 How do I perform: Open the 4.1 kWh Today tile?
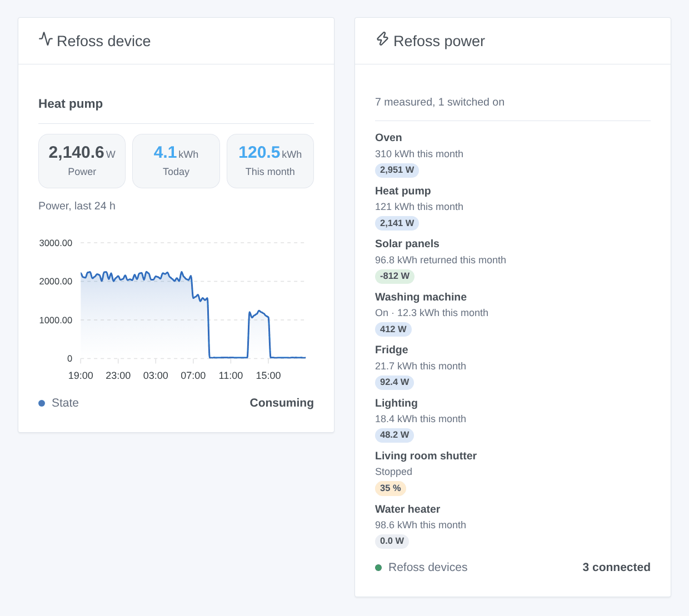176,161
